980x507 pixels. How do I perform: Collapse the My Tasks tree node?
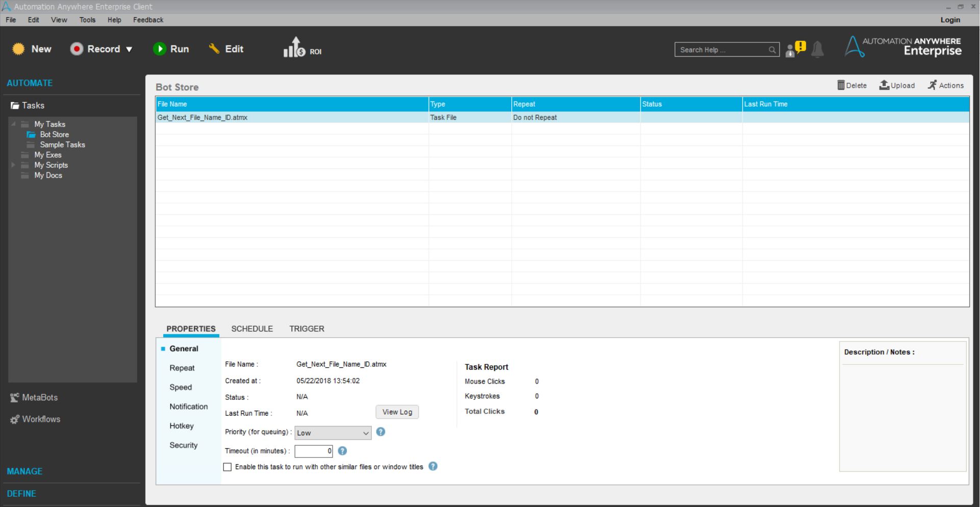14,124
